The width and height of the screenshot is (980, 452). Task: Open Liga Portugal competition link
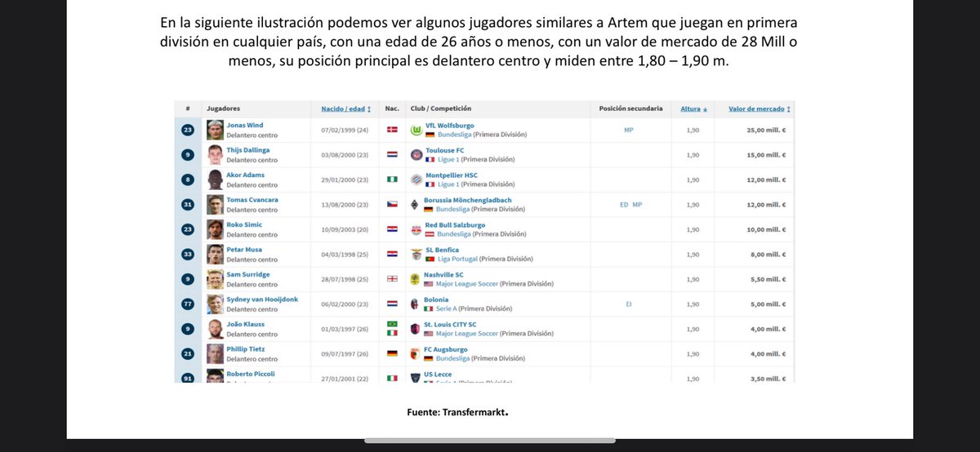click(457, 259)
